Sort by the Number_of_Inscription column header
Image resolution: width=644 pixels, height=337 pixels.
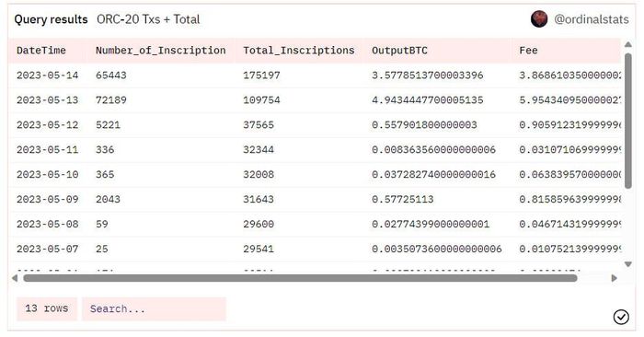(161, 51)
